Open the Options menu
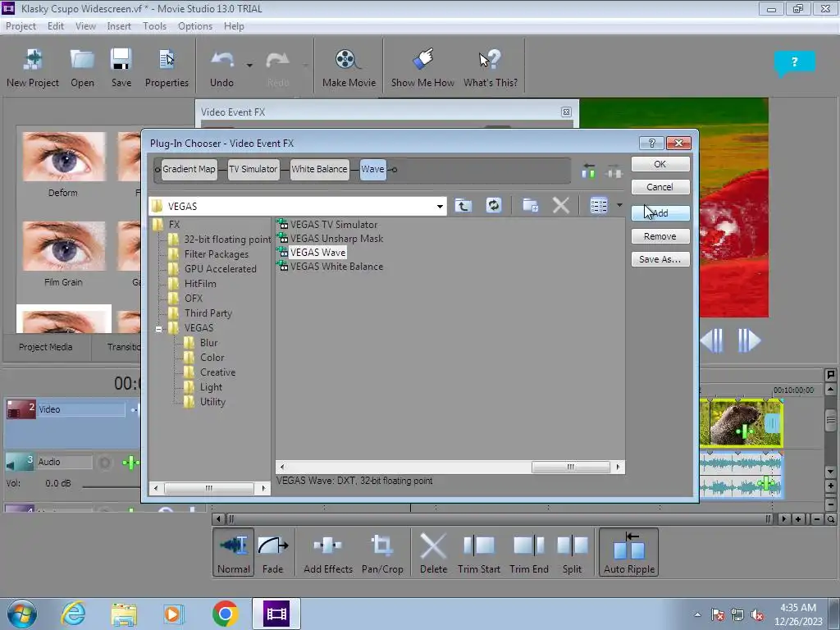This screenshot has width=840, height=630. click(x=195, y=26)
